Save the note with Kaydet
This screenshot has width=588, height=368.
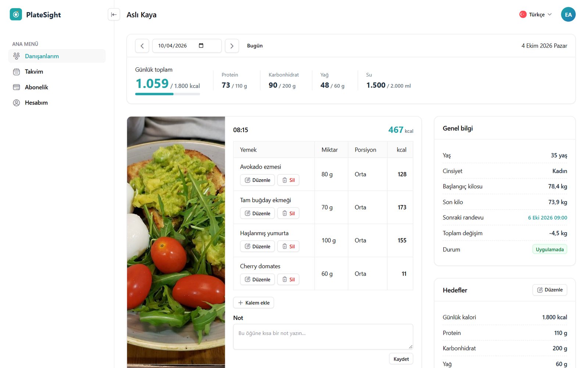401,359
